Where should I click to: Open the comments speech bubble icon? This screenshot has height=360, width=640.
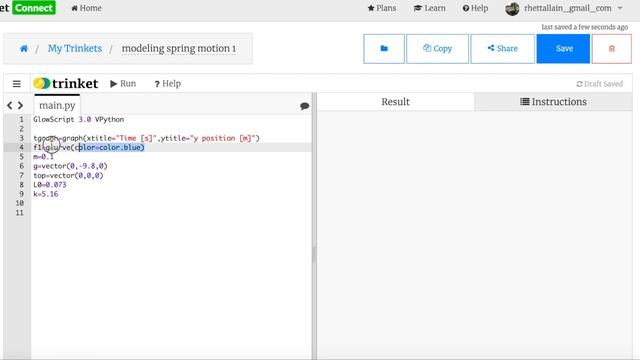point(304,106)
